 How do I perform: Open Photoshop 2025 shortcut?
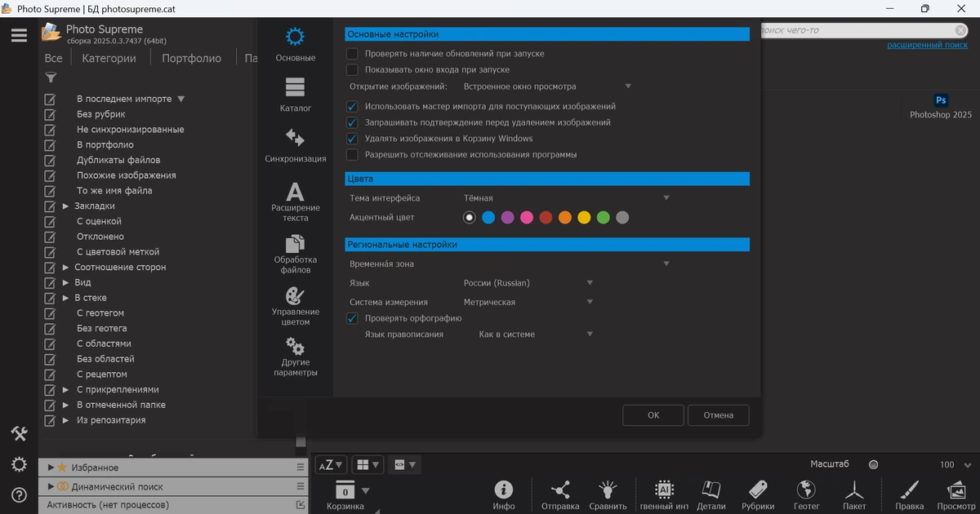(x=941, y=107)
